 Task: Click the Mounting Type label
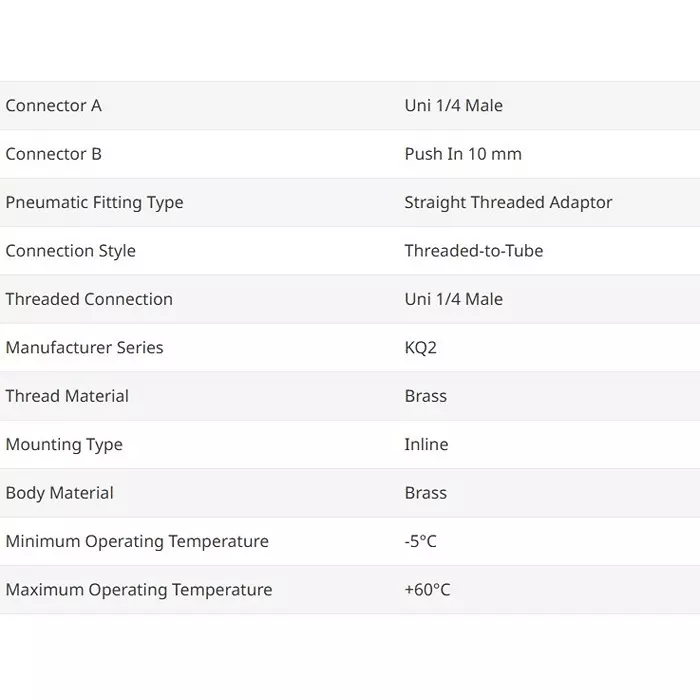pyautogui.click(x=64, y=444)
